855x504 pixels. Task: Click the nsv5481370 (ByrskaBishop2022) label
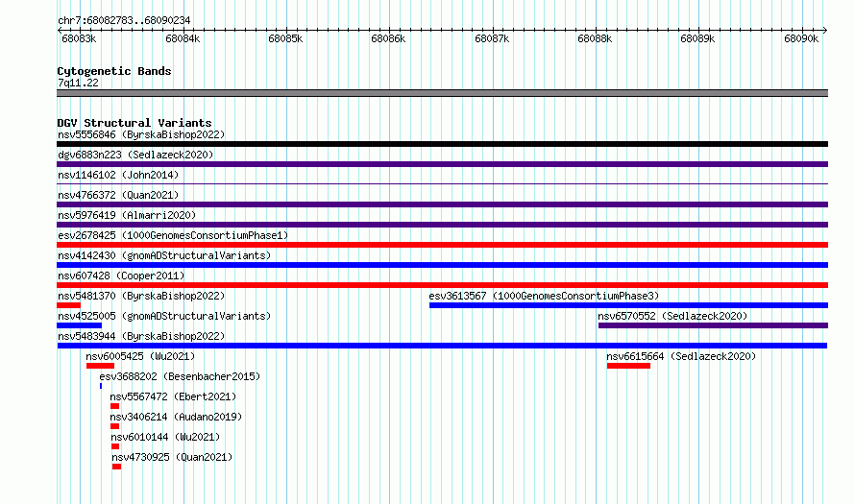(x=141, y=296)
